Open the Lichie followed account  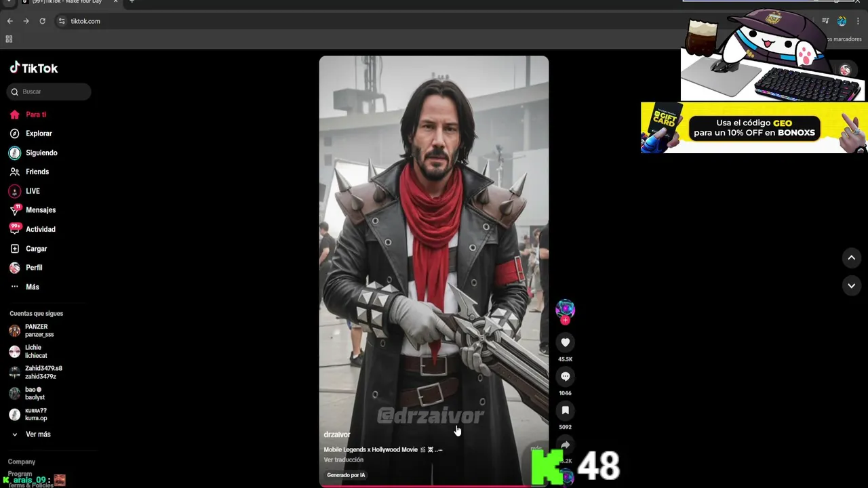(28, 351)
